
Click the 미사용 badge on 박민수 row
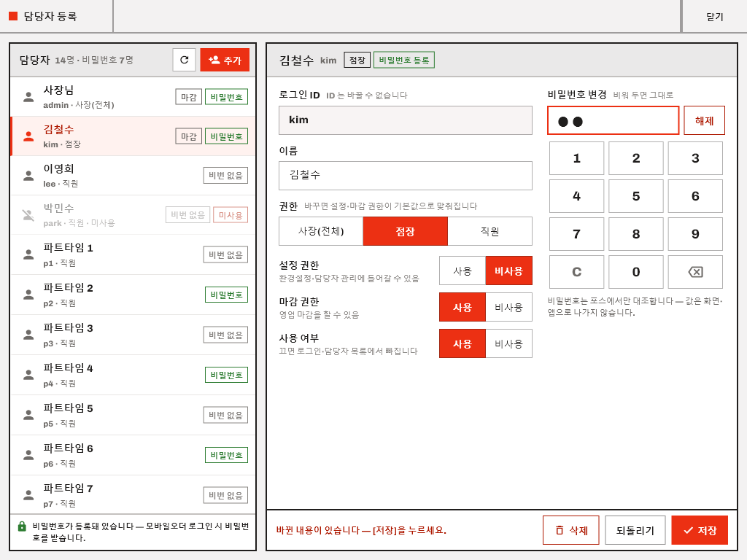(231, 215)
